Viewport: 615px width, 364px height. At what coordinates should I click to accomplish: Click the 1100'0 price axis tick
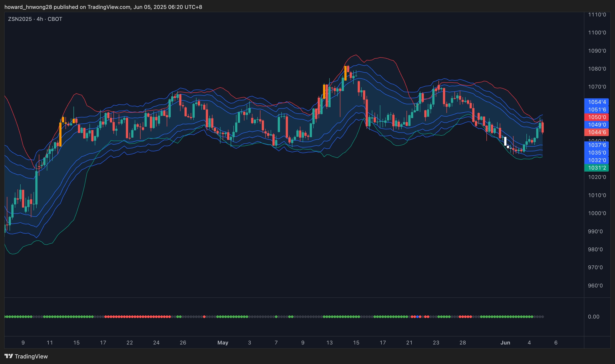597,33
